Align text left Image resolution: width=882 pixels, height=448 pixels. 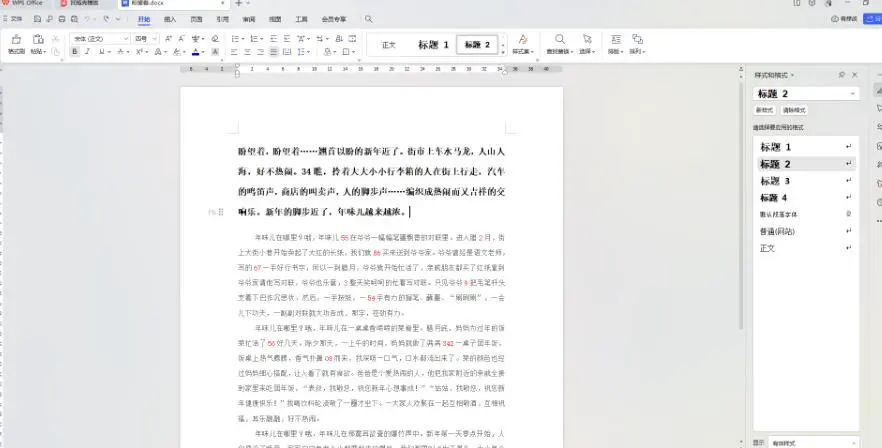pyautogui.click(x=234, y=52)
